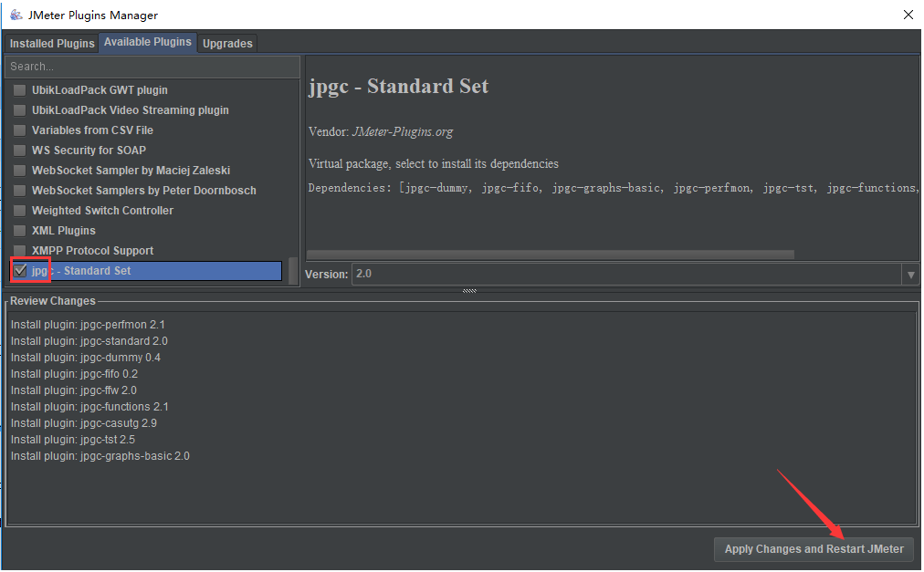This screenshot has width=924, height=572.
Task: Click the jpgc - Standard Set heading
Action: [x=398, y=87]
